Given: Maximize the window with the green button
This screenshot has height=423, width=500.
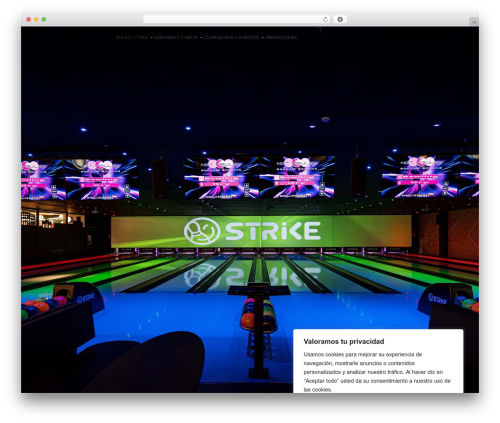Looking at the screenshot, I should click(x=44, y=19).
